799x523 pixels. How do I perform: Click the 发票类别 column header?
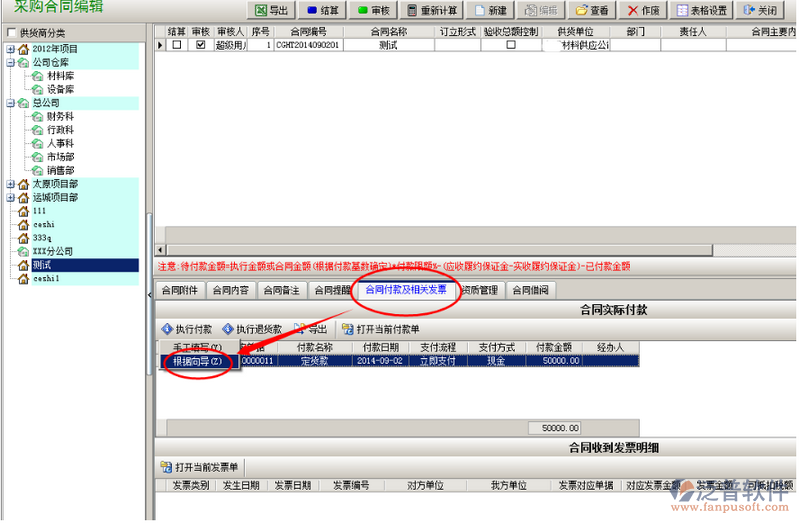[x=191, y=486]
